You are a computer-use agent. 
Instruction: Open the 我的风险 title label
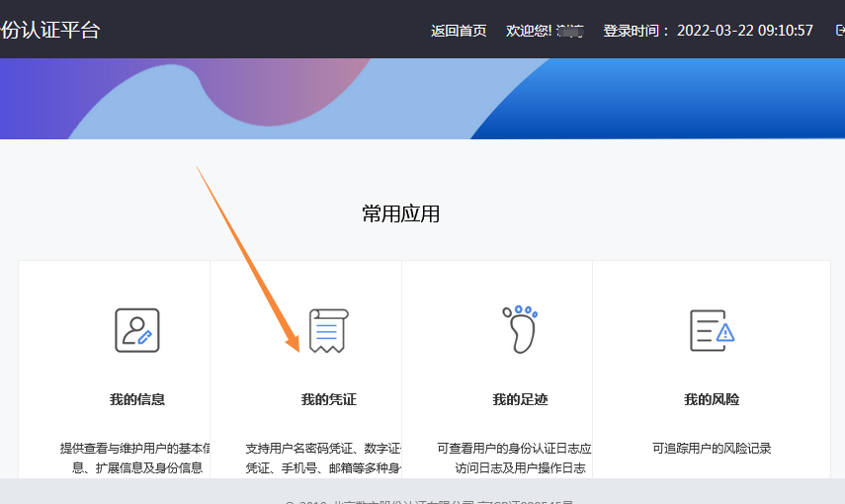[712, 400]
